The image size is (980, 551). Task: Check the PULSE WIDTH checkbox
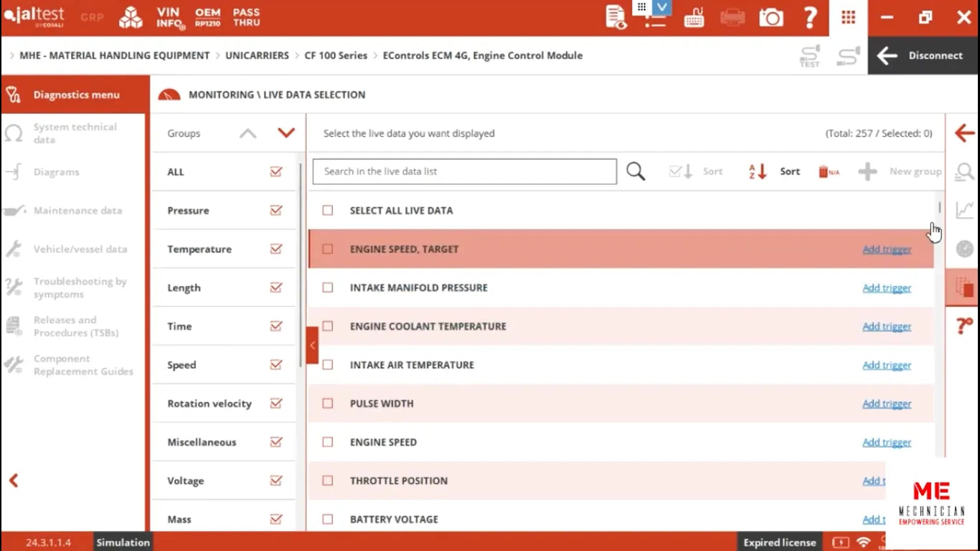328,403
